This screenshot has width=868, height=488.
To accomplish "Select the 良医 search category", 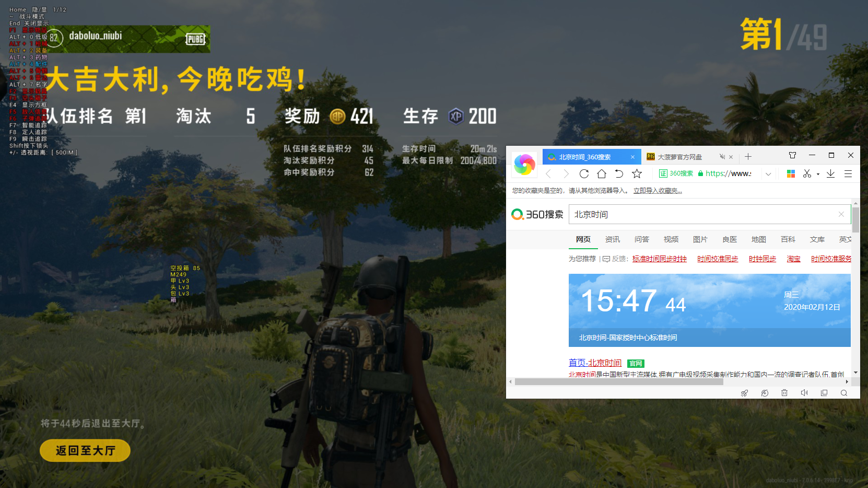I will coord(730,239).
